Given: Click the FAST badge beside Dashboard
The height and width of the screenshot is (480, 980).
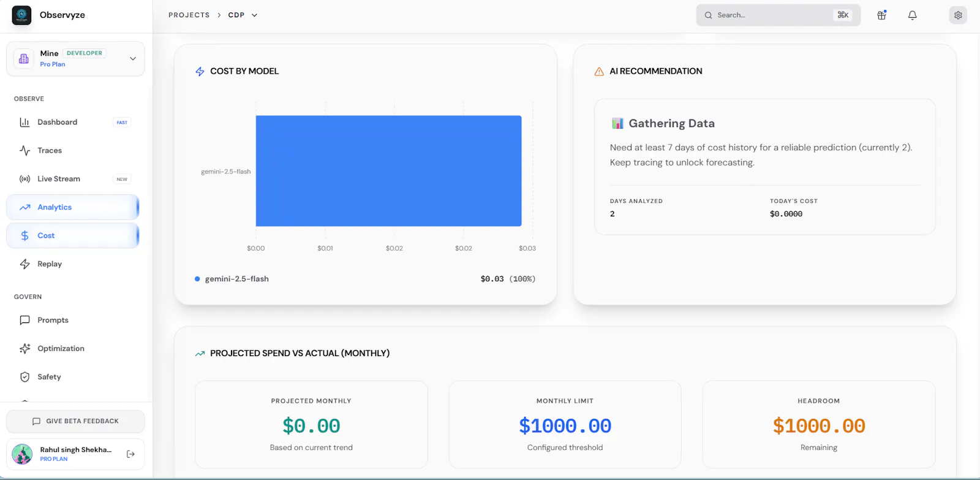Looking at the screenshot, I should (122, 123).
